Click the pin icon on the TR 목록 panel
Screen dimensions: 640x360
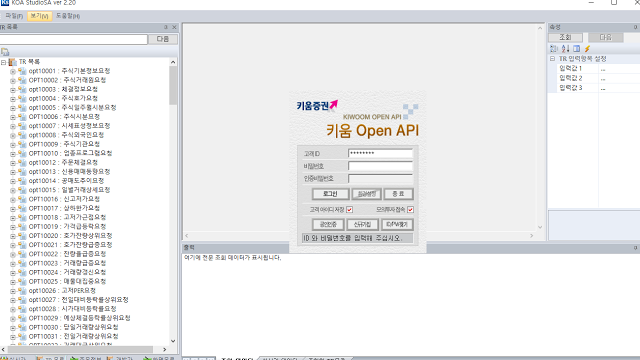pos(165,27)
